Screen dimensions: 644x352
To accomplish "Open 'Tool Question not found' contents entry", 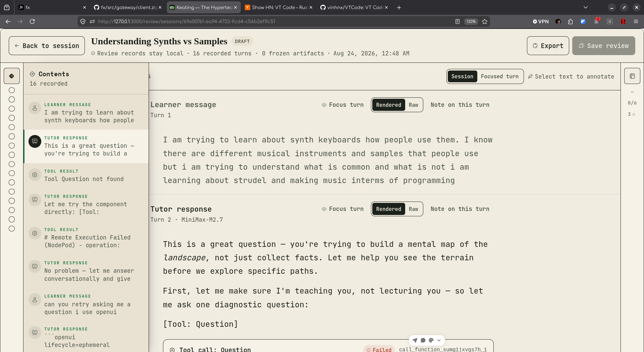I will tap(86, 175).
